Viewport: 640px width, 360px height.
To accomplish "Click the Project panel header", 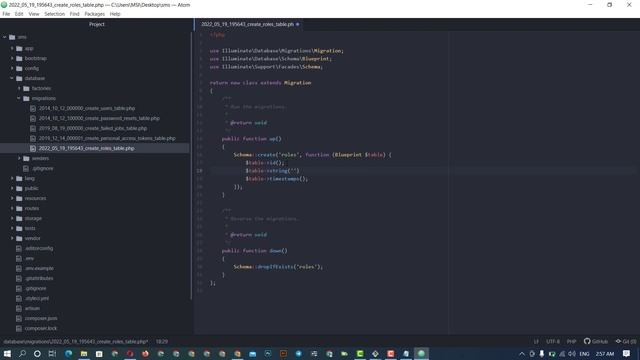I will (x=97, y=24).
